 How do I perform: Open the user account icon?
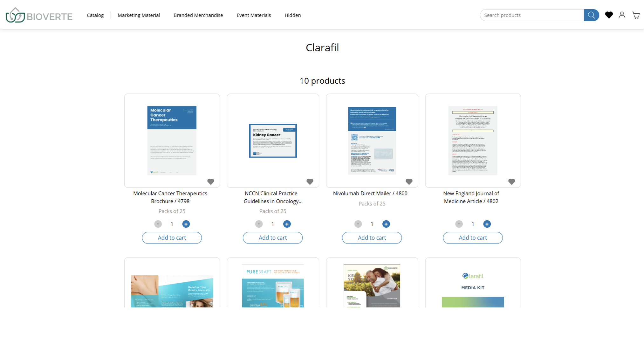622,15
